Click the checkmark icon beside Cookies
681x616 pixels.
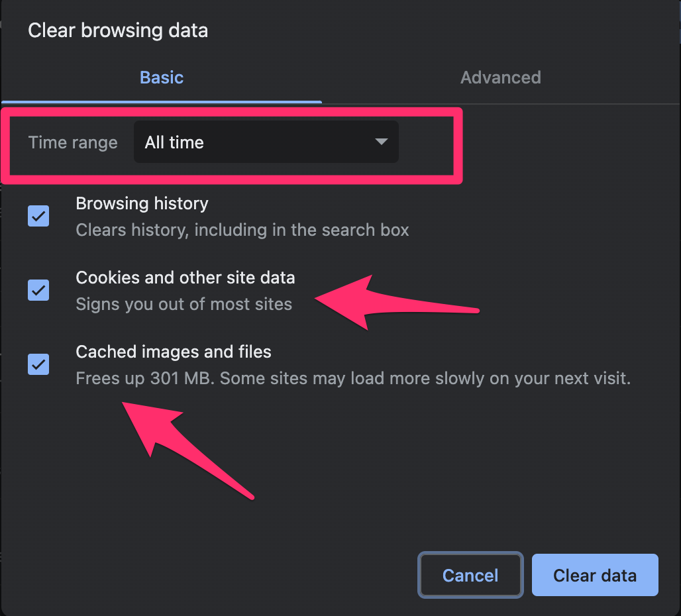pos(38,290)
